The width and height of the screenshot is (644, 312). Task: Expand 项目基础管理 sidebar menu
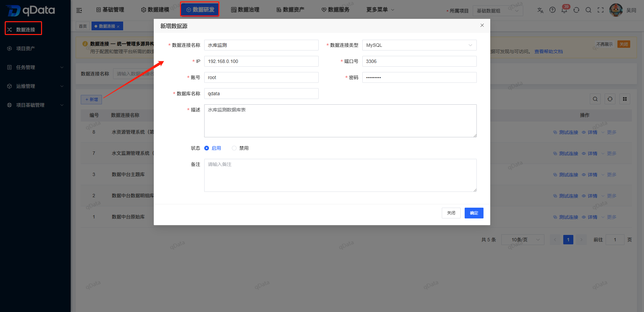(35, 105)
